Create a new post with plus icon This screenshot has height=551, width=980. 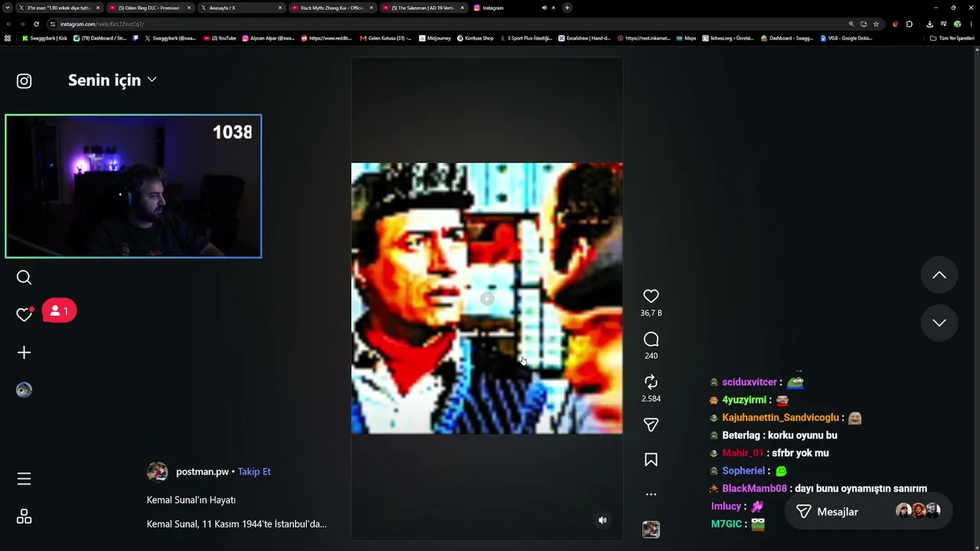pyautogui.click(x=24, y=353)
